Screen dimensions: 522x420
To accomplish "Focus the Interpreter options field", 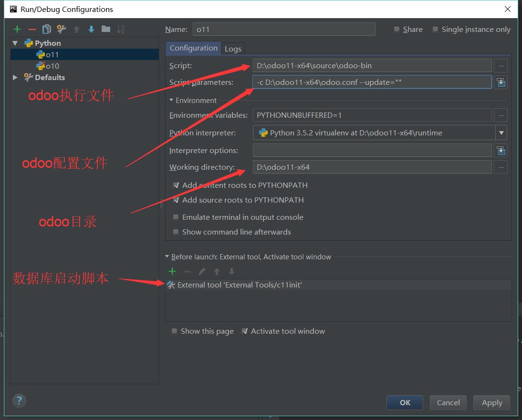I will pyautogui.click(x=372, y=150).
